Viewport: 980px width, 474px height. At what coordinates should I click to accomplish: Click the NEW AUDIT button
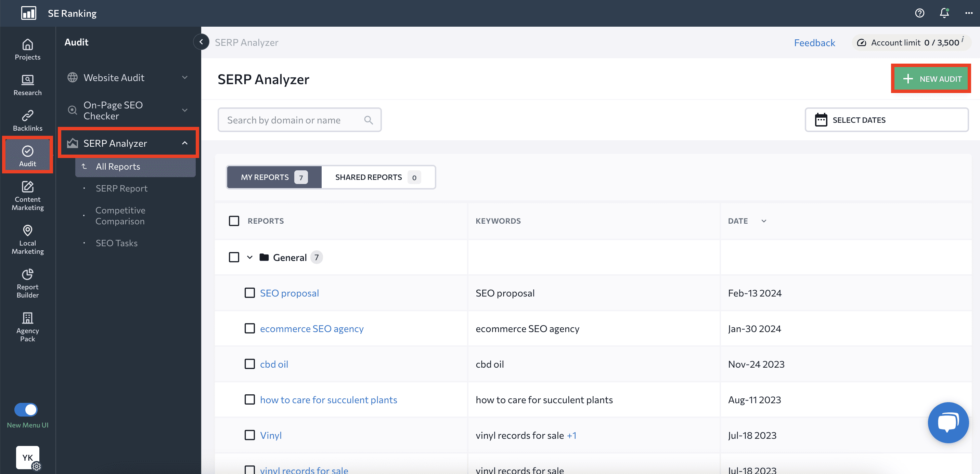click(x=931, y=78)
